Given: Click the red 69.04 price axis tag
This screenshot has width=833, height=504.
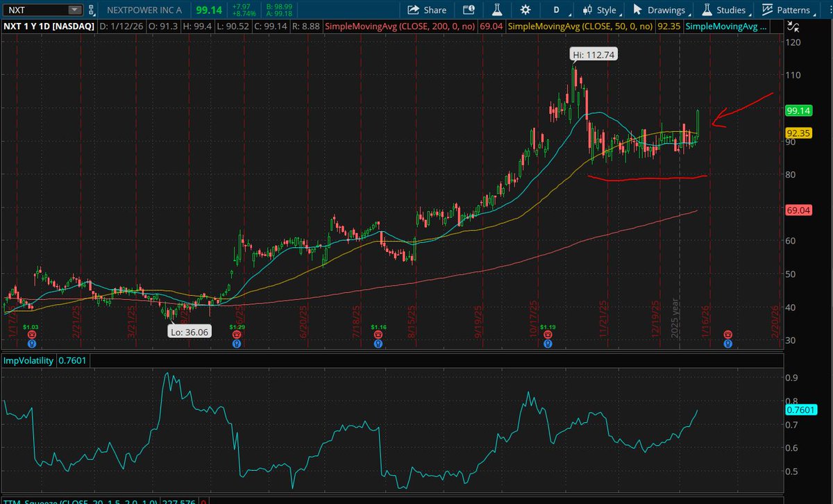Looking at the screenshot, I should (x=799, y=209).
